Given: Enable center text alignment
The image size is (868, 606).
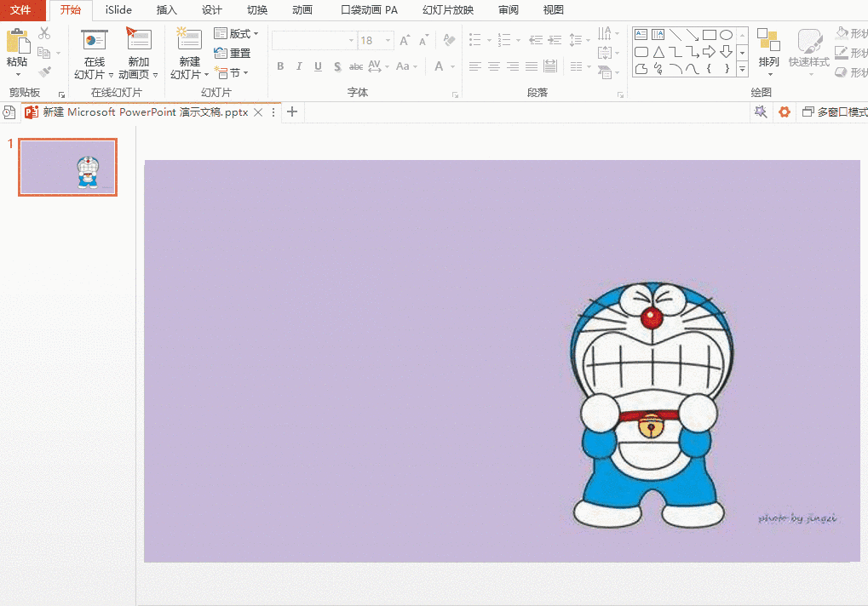Looking at the screenshot, I should [494, 66].
